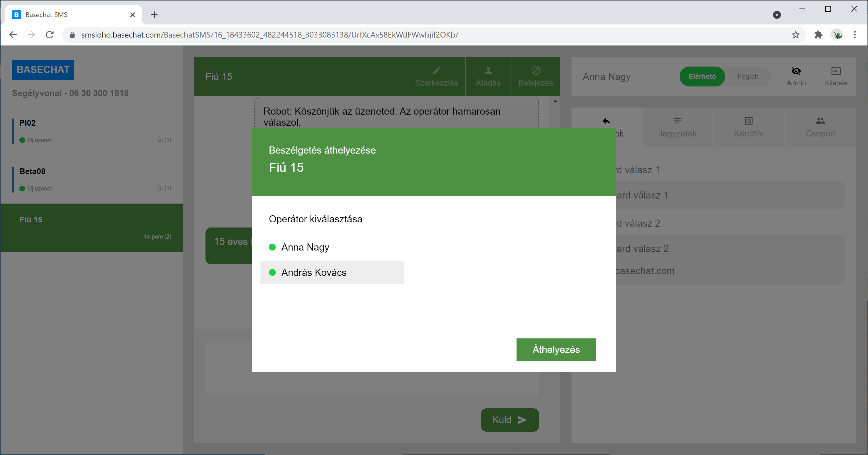Bookmark page with star icon
Image resolution: width=868 pixels, height=455 pixels.
[795, 35]
